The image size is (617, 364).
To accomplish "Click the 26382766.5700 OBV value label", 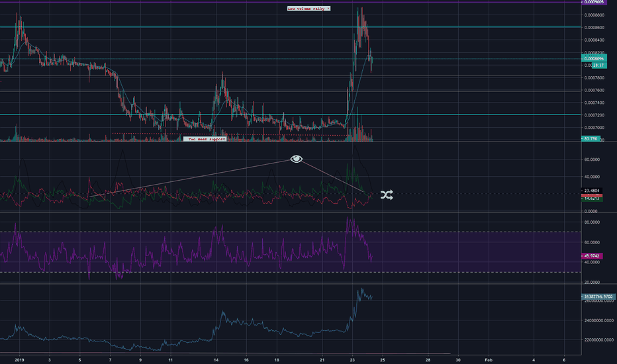I will click(598, 296).
